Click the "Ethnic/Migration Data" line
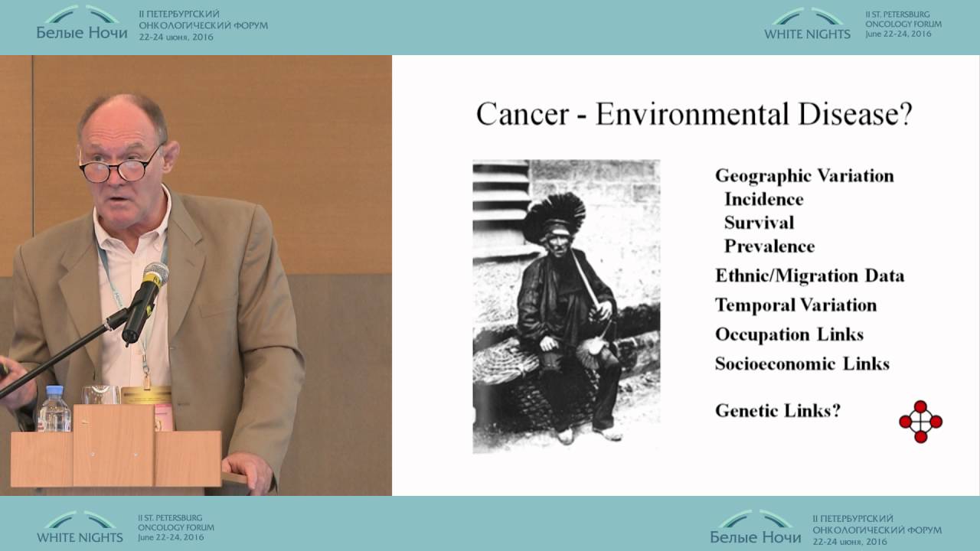The height and width of the screenshot is (551, 980). [809, 275]
